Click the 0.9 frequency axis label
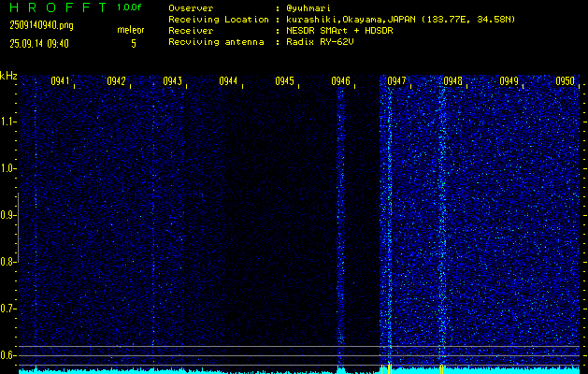Image resolution: width=588 pixels, height=374 pixels. click(7, 215)
